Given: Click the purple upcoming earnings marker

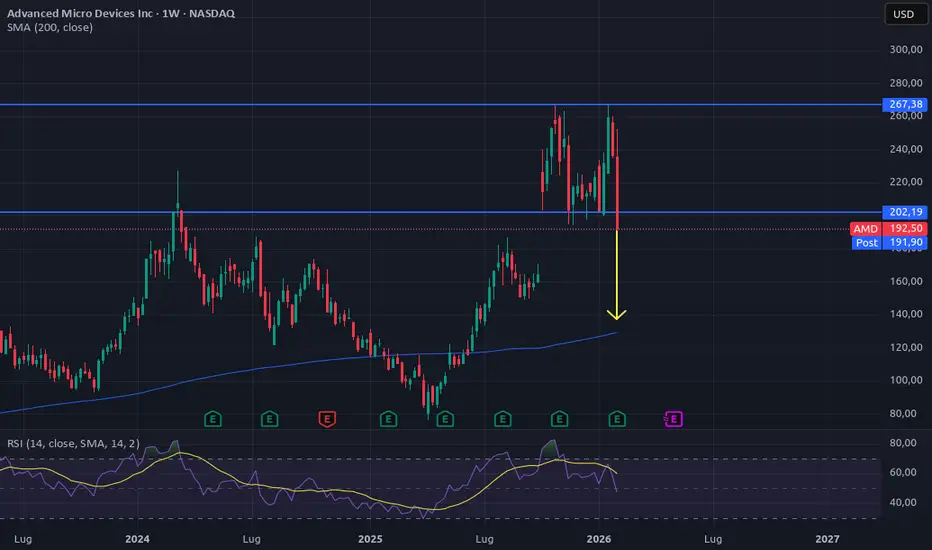Looking at the screenshot, I should (673, 419).
